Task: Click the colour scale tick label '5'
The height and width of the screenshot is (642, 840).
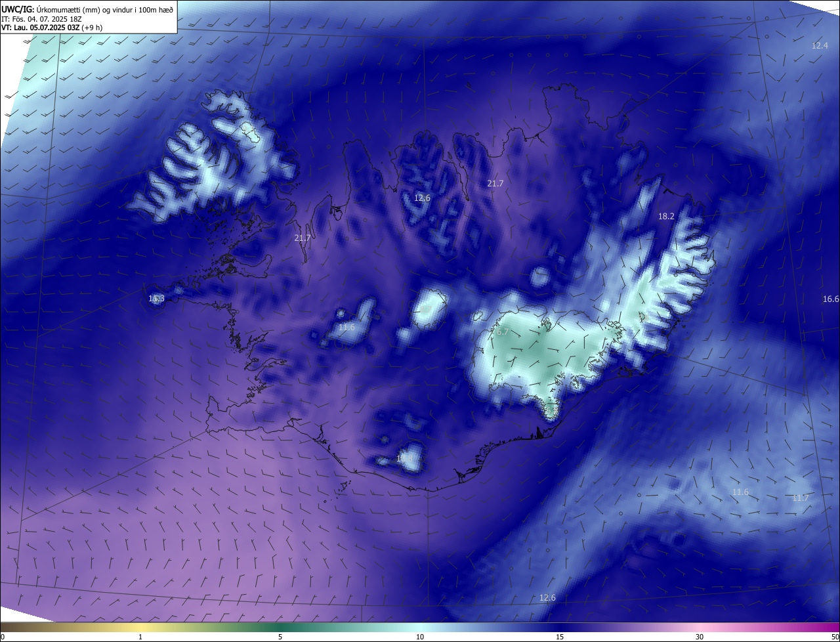Action: click(x=280, y=637)
